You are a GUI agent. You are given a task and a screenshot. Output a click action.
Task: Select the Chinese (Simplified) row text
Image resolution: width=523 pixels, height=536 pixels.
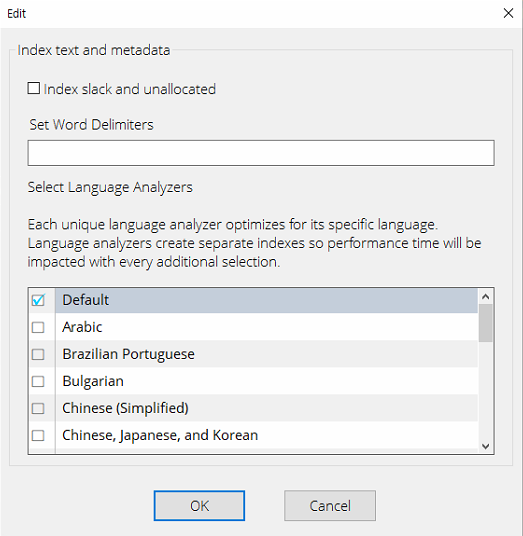[125, 408]
